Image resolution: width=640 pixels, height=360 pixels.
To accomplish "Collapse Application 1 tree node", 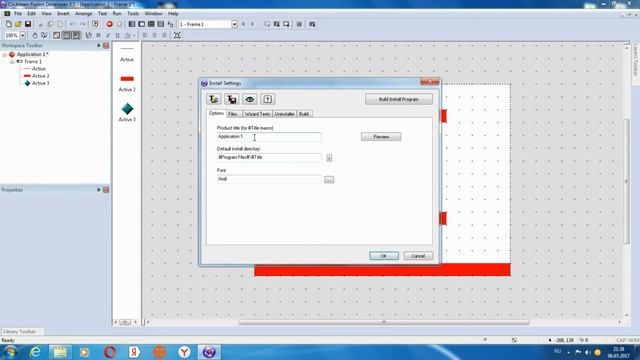I will [4, 54].
